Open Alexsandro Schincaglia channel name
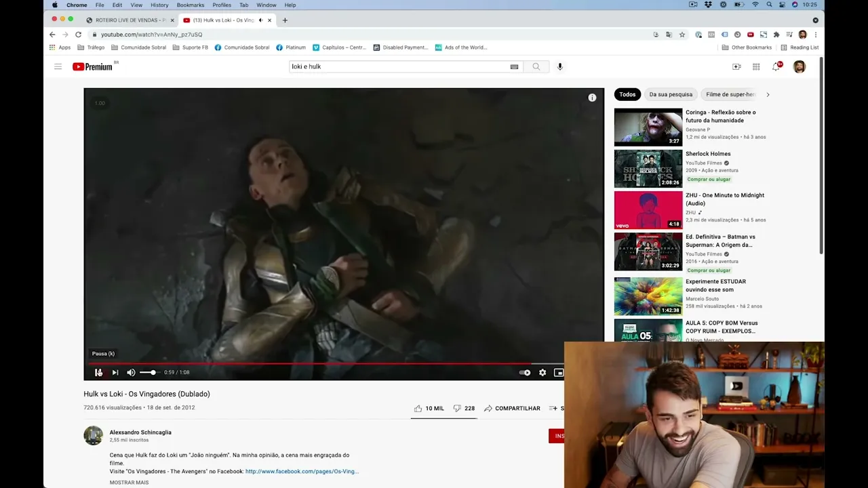Screen dimensions: 868x488 (x=140, y=432)
